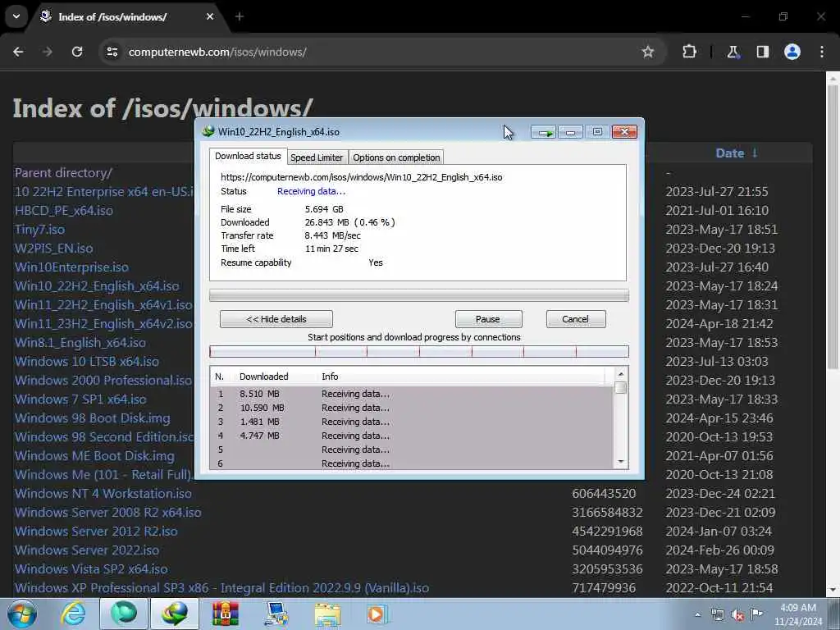Screen dimensions: 840x630
Task: Open Windows Server 2022.iso link
Action: coord(87,550)
